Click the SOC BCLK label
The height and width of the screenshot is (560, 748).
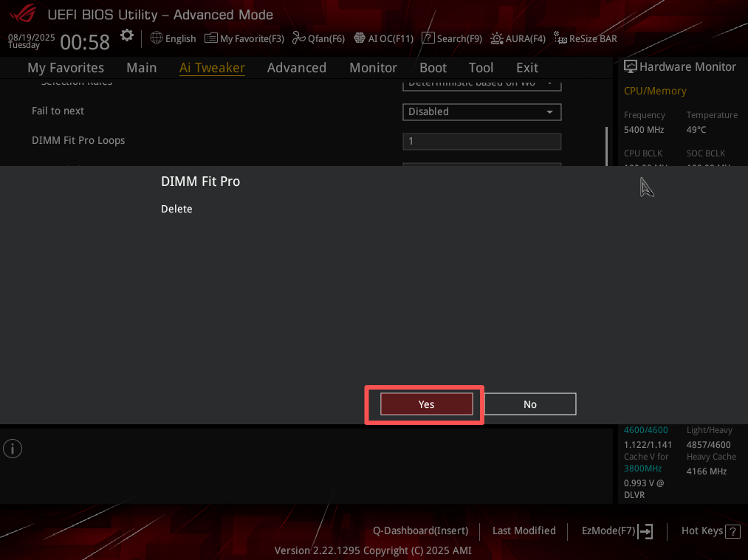point(706,153)
